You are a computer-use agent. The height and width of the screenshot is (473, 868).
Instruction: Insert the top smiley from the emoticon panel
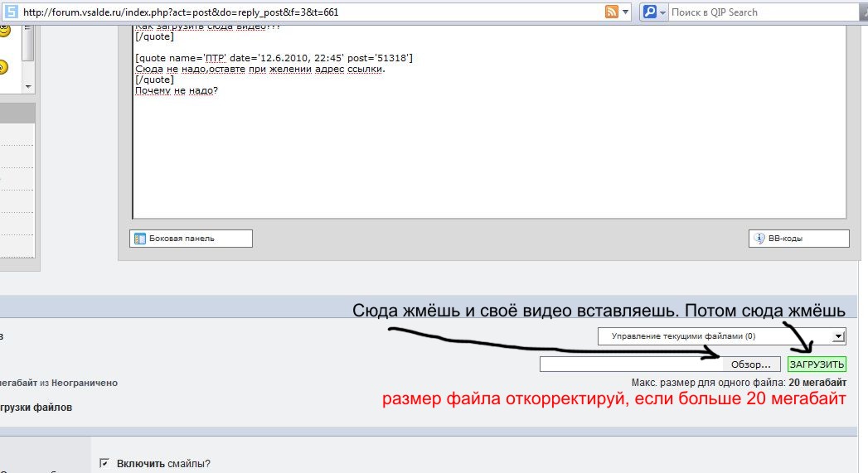click(4, 31)
